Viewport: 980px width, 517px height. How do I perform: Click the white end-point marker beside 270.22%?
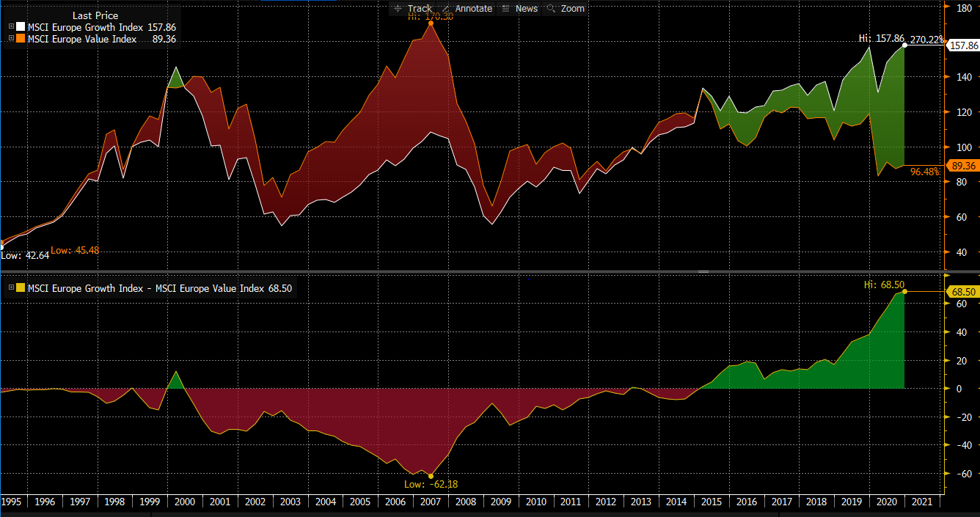[x=904, y=45]
